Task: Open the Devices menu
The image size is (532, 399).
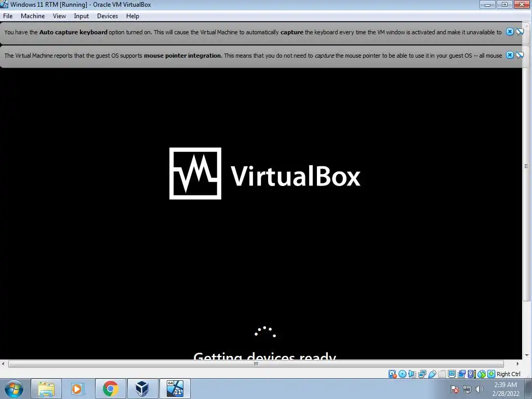Action: point(107,16)
